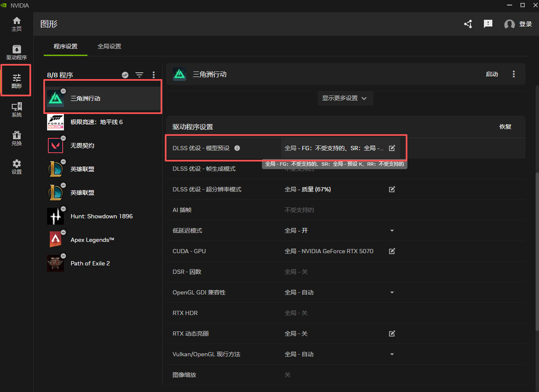Screen dimensions: 539x392
Task: Click the 恢复 restore button
Action: click(x=506, y=127)
